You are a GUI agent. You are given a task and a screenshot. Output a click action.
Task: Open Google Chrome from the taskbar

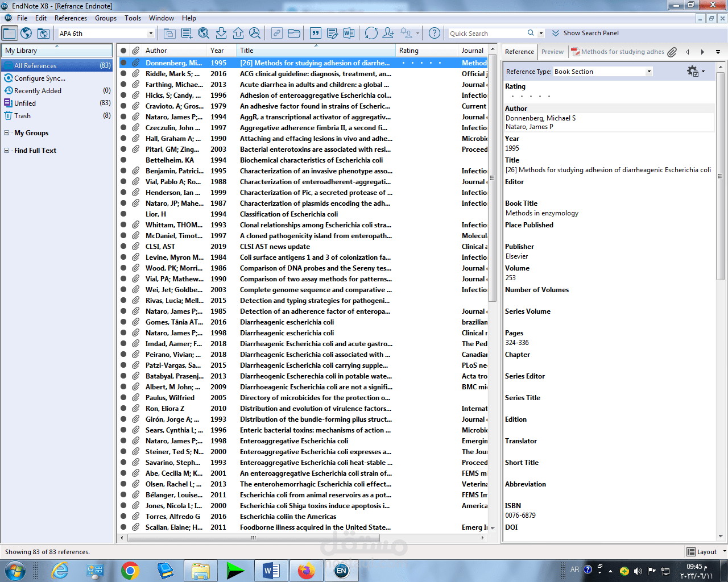[130, 570]
